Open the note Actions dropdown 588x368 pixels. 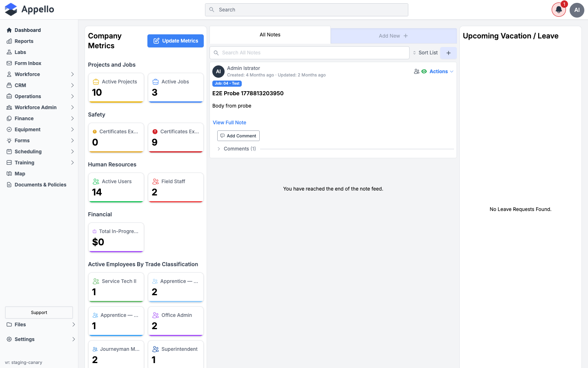pyautogui.click(x=441, y=72)
